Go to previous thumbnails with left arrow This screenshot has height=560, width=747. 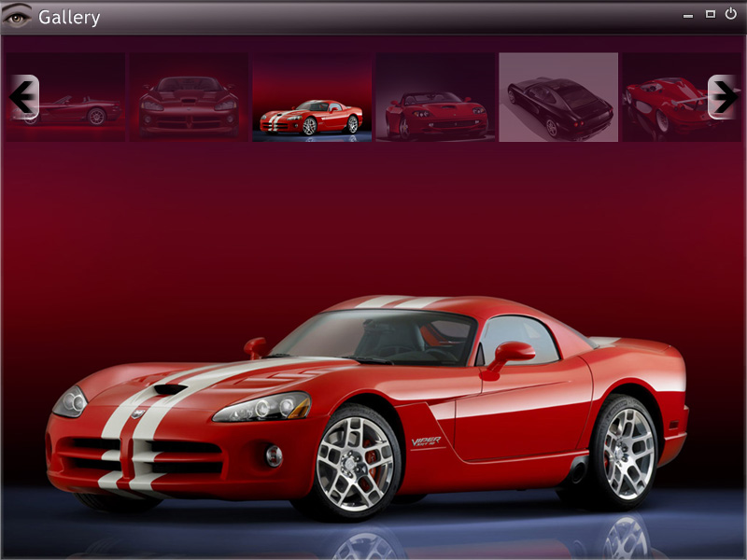[24, 97]
